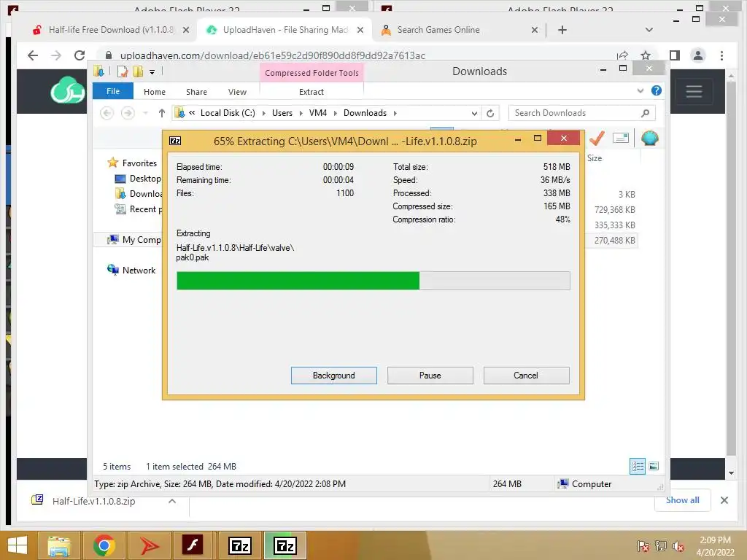Close the Chrome downloads bar
747x560 pixels.
724,500
